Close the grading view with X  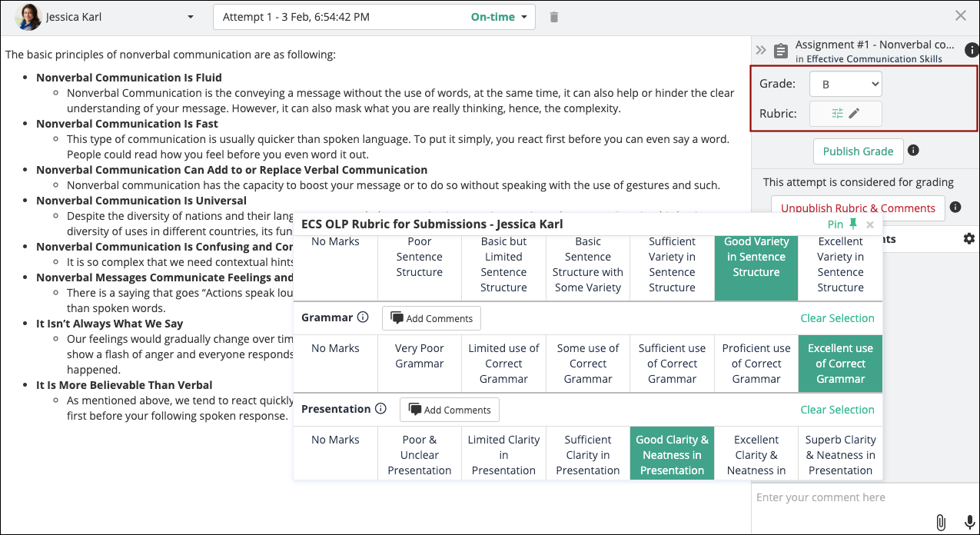pyautogui.click(x=960, y=15)
